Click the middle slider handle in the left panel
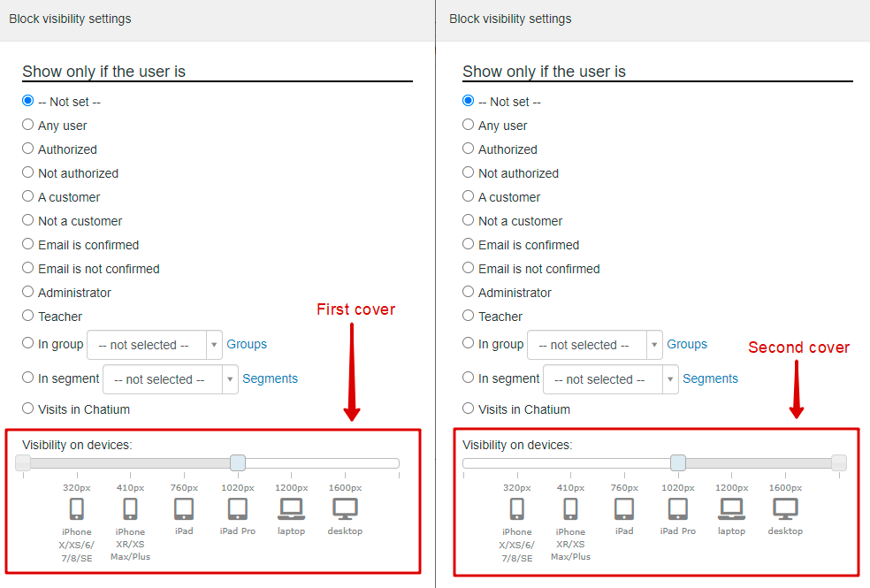Screen dimensions: 870x588 point(238,462)
